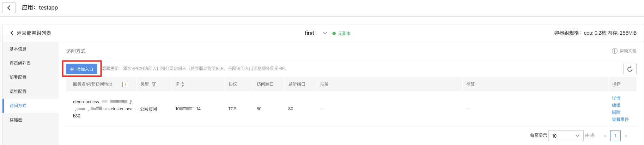
Task: Sort by IP using the arrows icon
Action: pyautogui.click(x=183, y=84)
